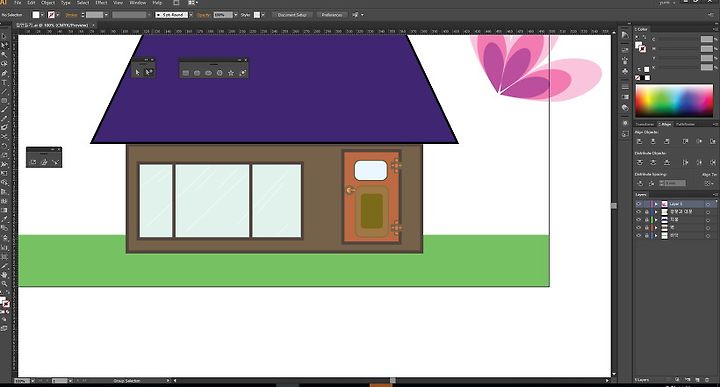Open the Opacity value dropdown
Viewport: 720px width, 387px height.
tap(236, 15)
